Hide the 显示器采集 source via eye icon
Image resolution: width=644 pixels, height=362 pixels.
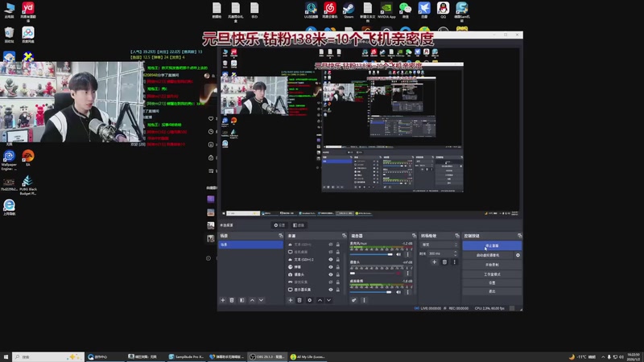[x=331, y=290]
